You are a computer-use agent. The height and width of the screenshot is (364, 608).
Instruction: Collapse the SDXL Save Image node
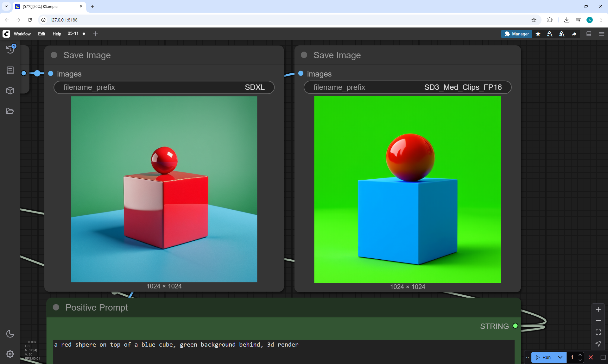54,55
